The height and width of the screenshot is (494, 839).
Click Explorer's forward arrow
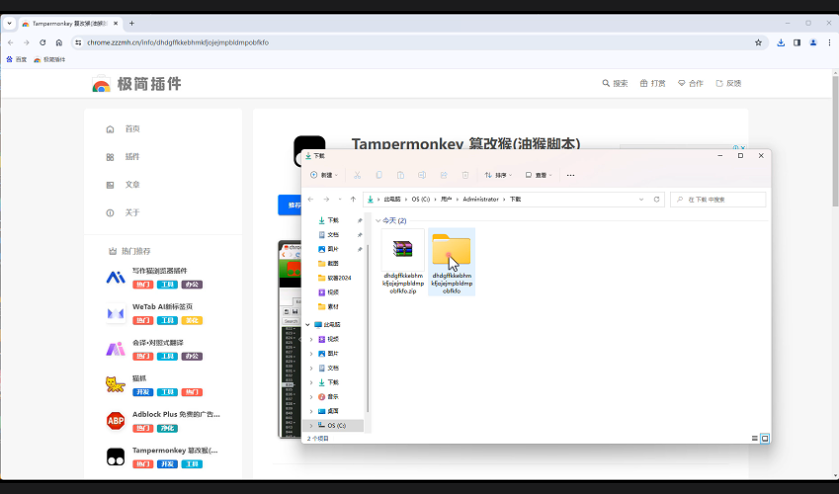pyautogui.click(x=326, y=199)
